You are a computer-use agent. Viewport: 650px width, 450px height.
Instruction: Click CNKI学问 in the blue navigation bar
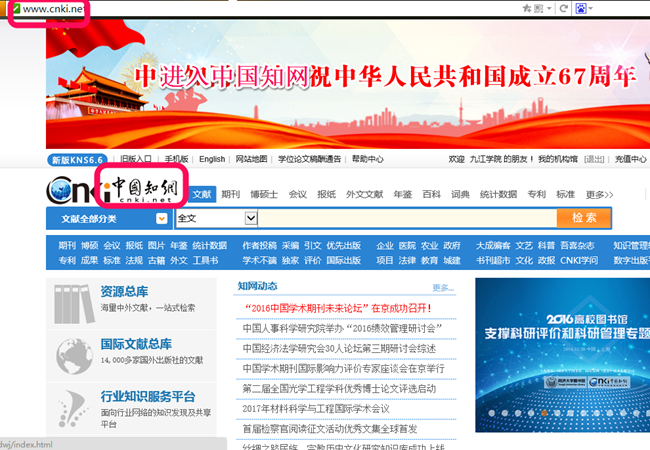tap(579, 260)
